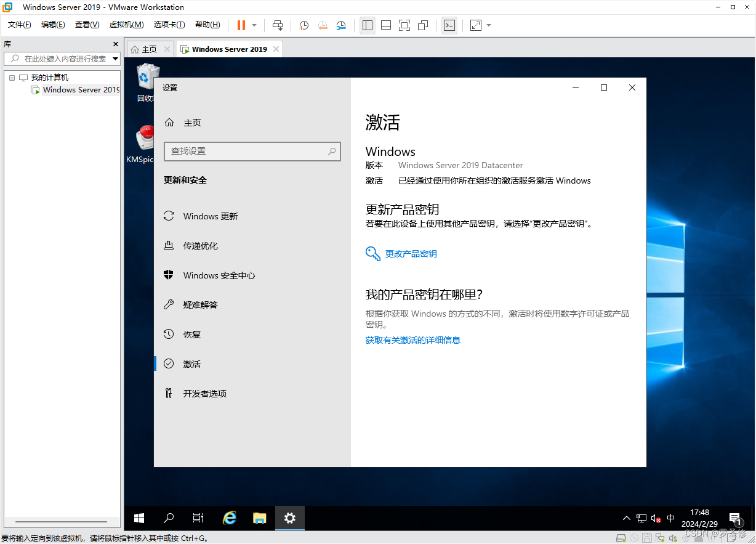This screenshot has height=544, width=756.
Task: Open the taskbar clock showing 17:48
Action: tap(699, 518)
